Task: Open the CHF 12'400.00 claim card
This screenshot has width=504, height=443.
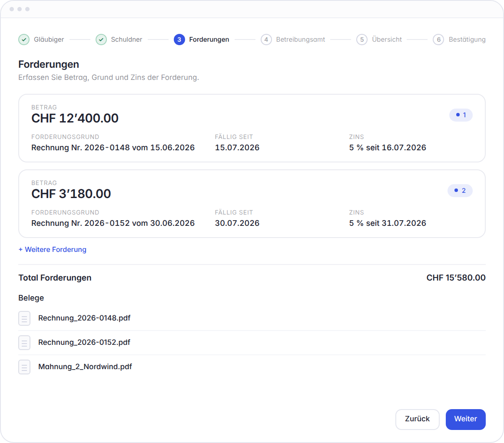Action: pos(252,128)
